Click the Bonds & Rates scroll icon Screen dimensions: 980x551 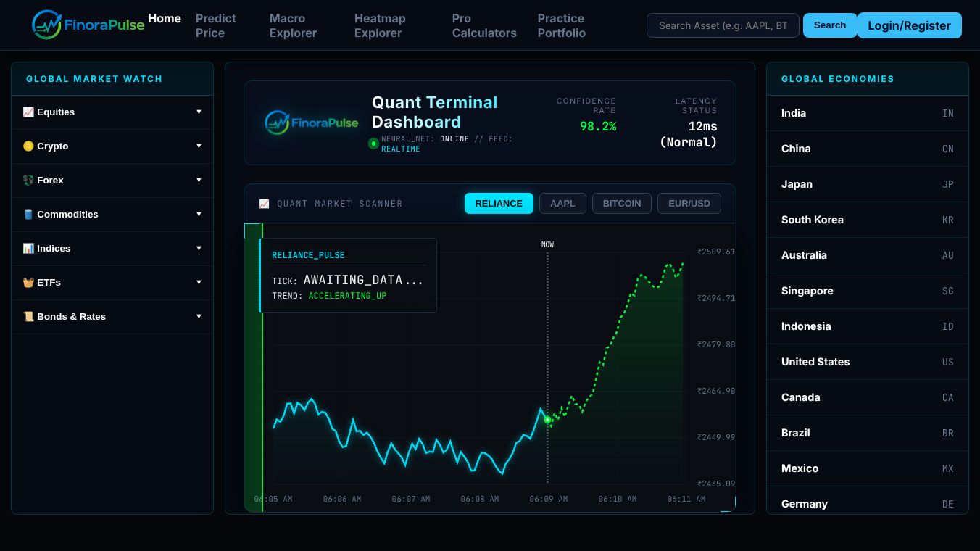click(x=28, y=317)
